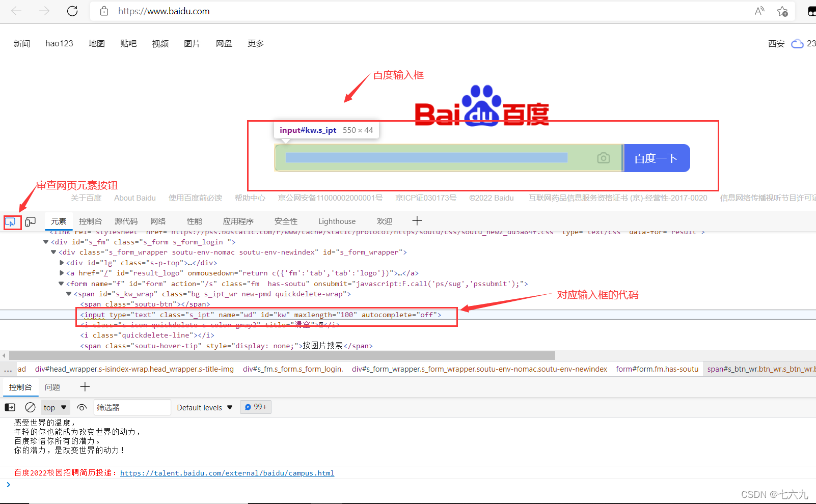This screenshot has width=816, height=504.
Task: Click the camera image search icon
Action: [604, 158]
